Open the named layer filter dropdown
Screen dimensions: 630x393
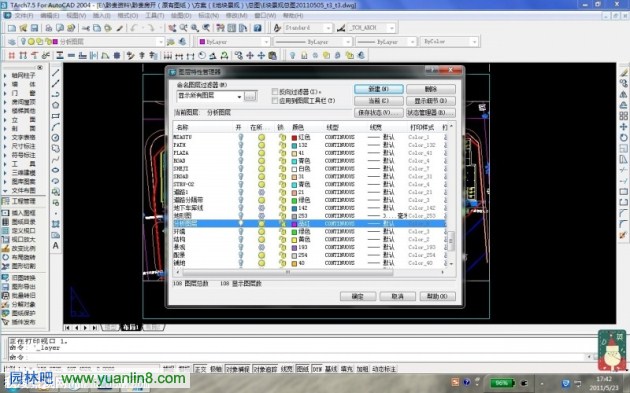click(x=239, y=96)
